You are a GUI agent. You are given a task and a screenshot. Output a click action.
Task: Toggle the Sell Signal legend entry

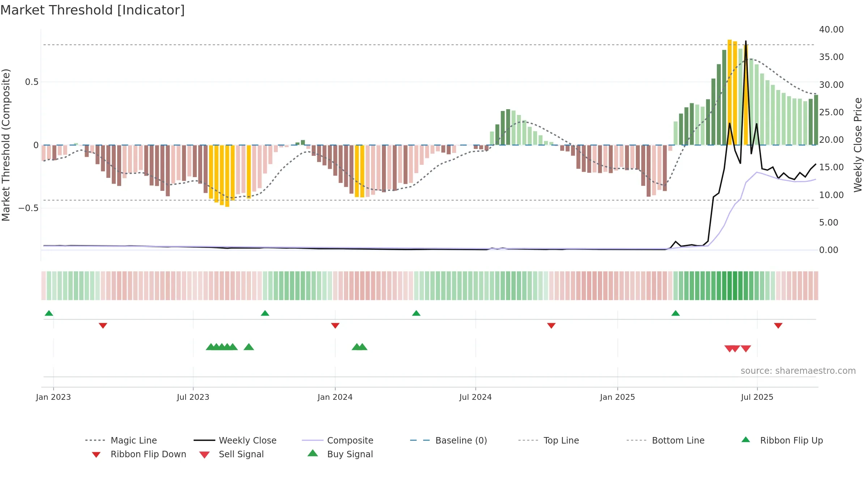(231, 454)
